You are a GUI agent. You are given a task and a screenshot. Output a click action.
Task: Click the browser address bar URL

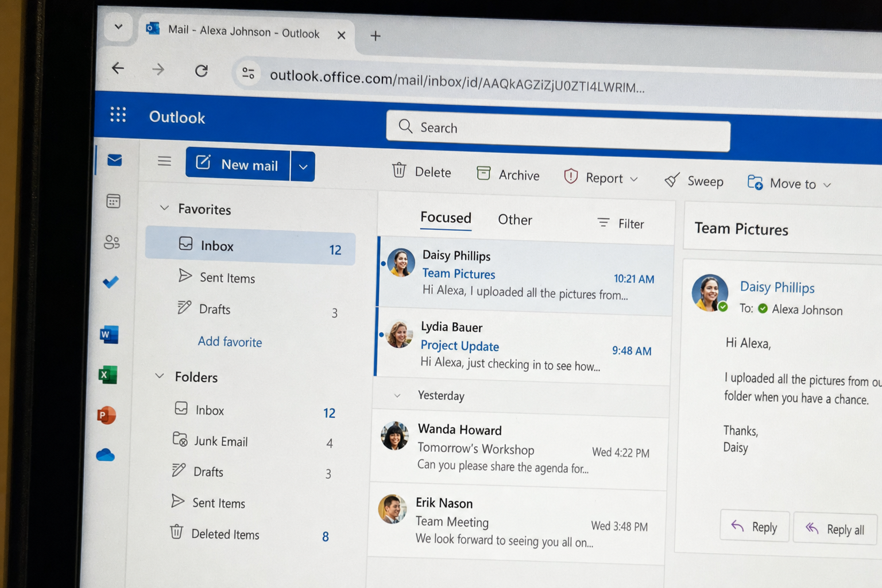pos(457,82)
